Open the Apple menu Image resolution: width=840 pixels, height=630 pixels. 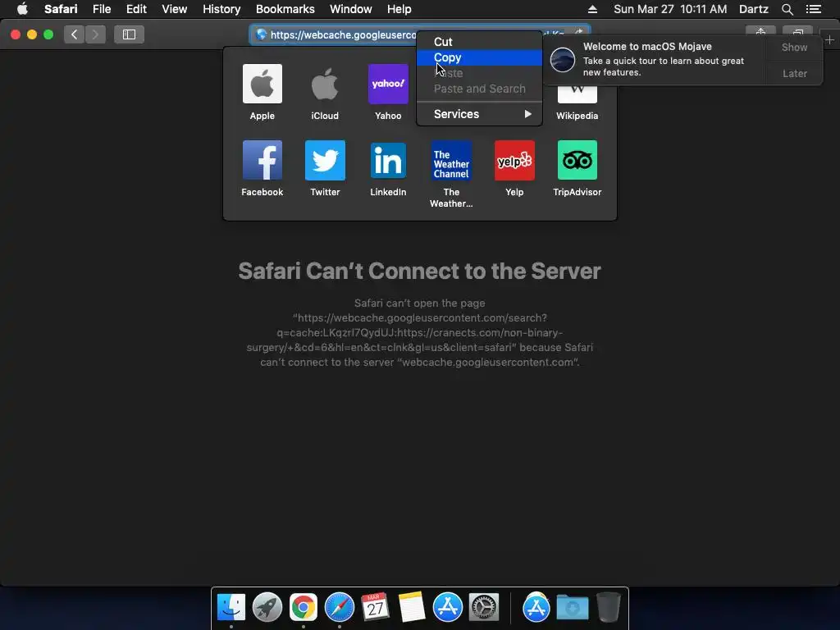[x=22, y=9]
